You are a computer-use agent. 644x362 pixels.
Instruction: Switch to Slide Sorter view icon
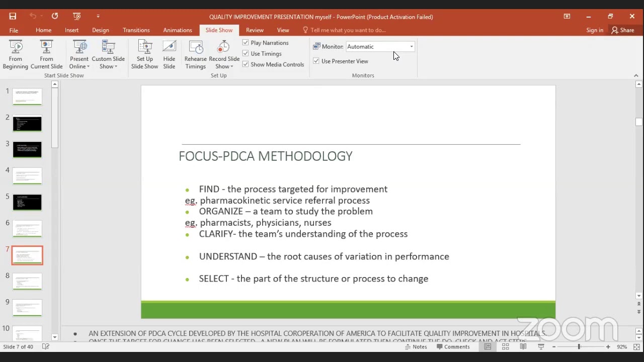pyautogui.click(x=506, y=347)
